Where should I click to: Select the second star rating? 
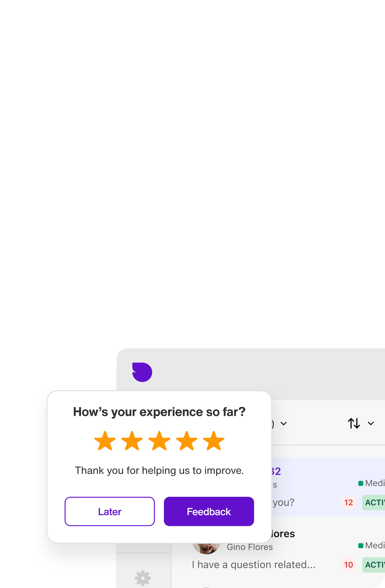pyautogui.click(x=132, y=441)
